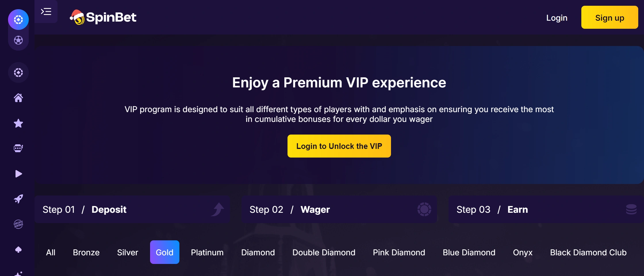Expand Step 01 Deposit panel
The width and height of the screenshot is (644, 276).
[132, 209]
